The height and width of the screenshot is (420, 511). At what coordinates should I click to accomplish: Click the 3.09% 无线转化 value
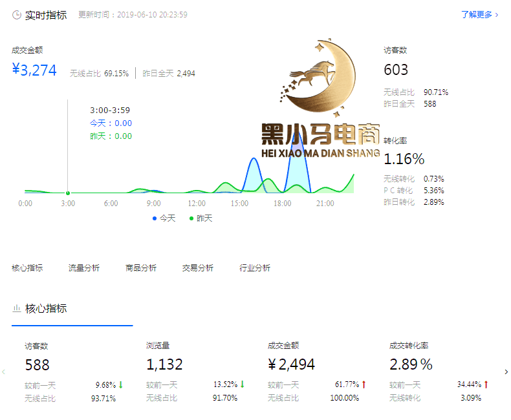click(471, 398)
